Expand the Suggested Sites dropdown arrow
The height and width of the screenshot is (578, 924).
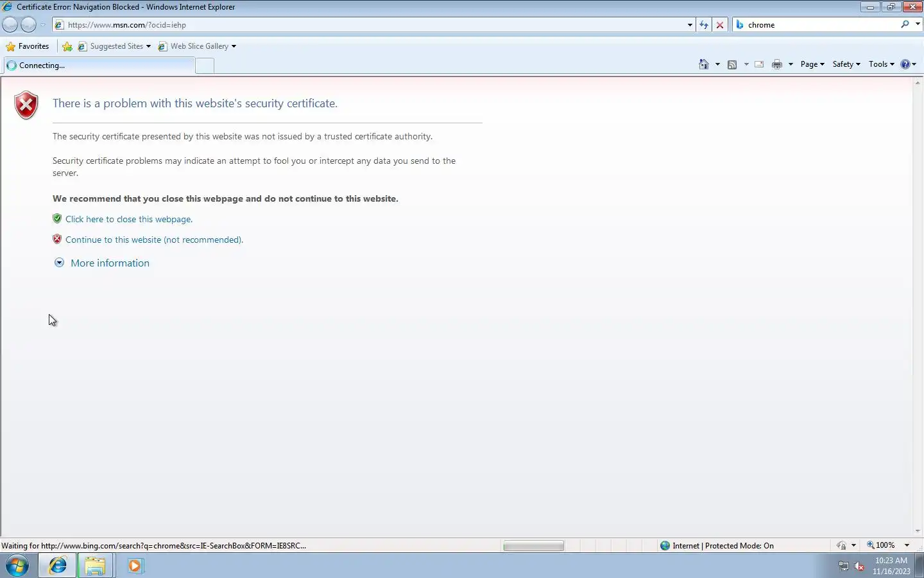(148, 46)
